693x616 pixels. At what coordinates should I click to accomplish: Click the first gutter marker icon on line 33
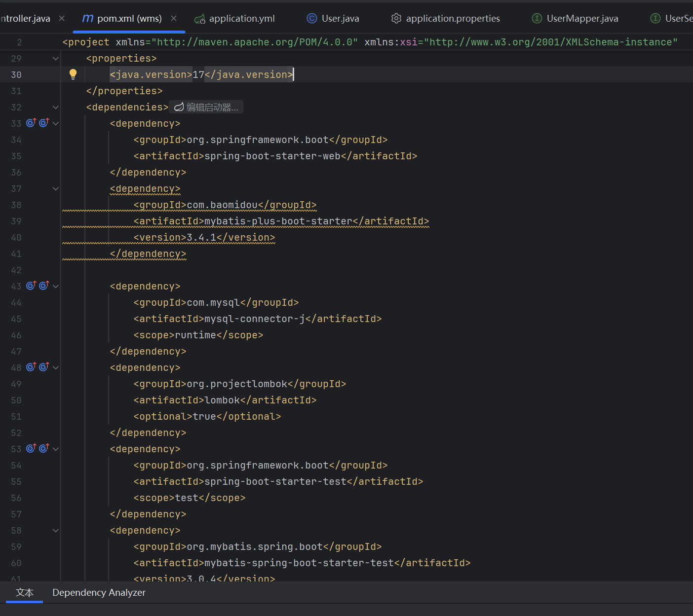31,122
